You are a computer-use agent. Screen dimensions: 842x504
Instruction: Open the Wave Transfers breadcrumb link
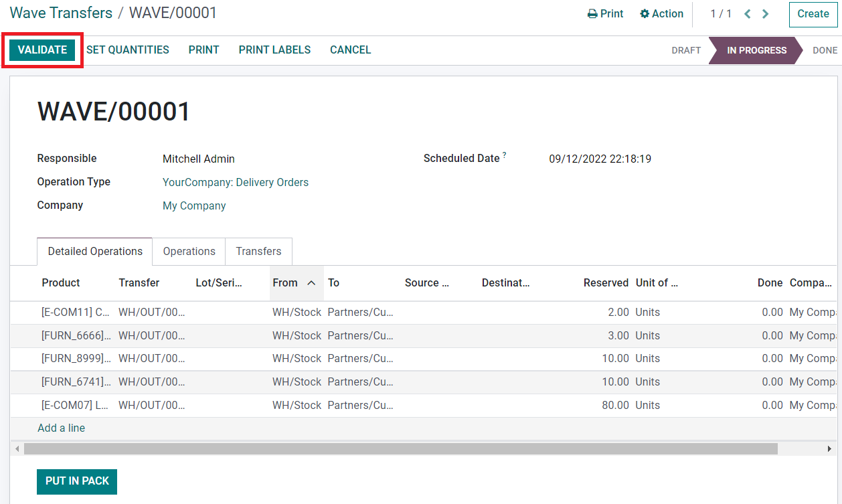pyautogui.click(x=61, y=13)
